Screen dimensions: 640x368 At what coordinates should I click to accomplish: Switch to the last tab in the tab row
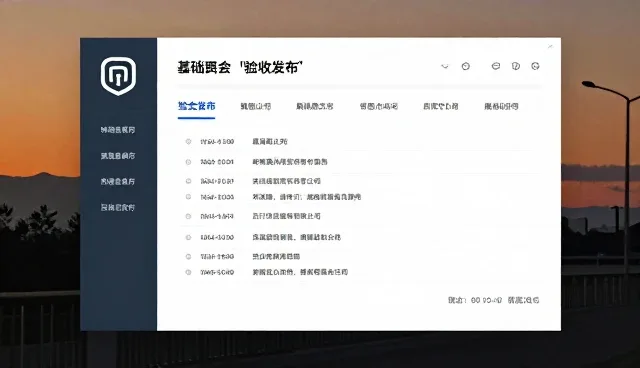(x=501, y=106)
